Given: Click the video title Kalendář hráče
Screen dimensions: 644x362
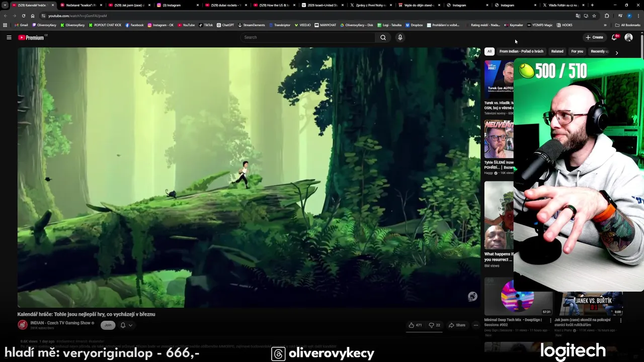Looking at the screenshot, I should [86, 314].
